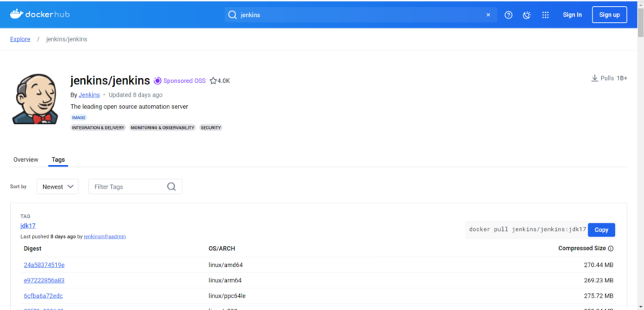Copy the docker pull command
Screen dimensions: 644x310
[x=601, y=230]
